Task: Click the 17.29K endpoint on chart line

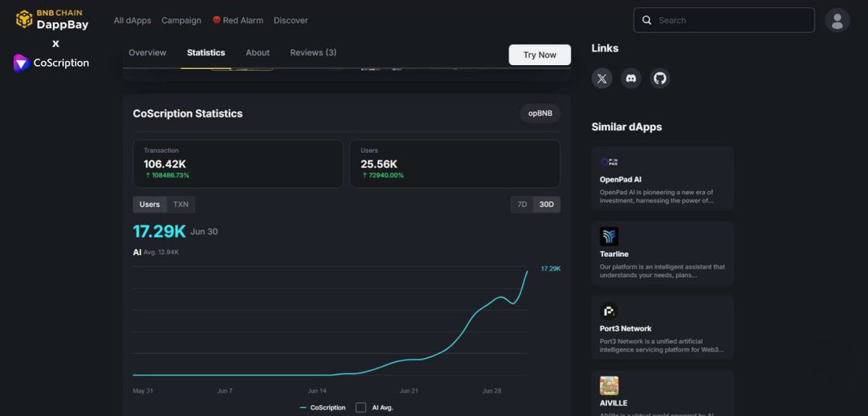Action: pyautogui.click(x=527, y=271)
